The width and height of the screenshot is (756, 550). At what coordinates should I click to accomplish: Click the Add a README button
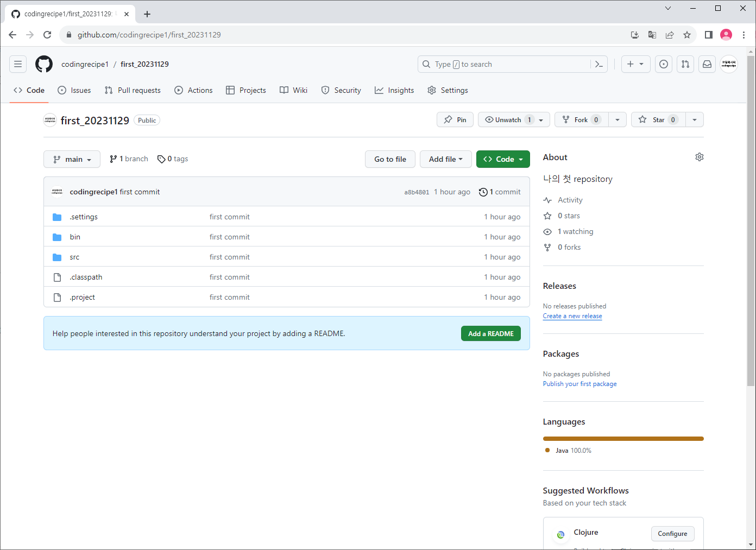tap(491, 333)
